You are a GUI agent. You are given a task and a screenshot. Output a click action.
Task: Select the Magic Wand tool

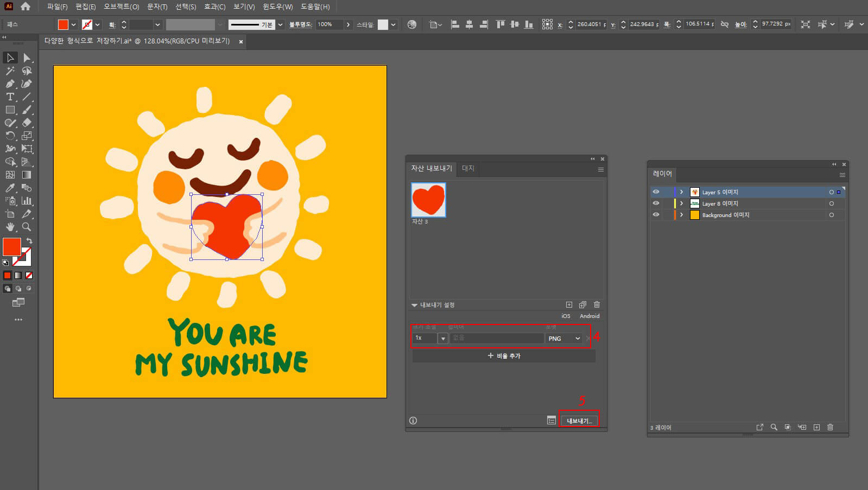coord(10,71)
